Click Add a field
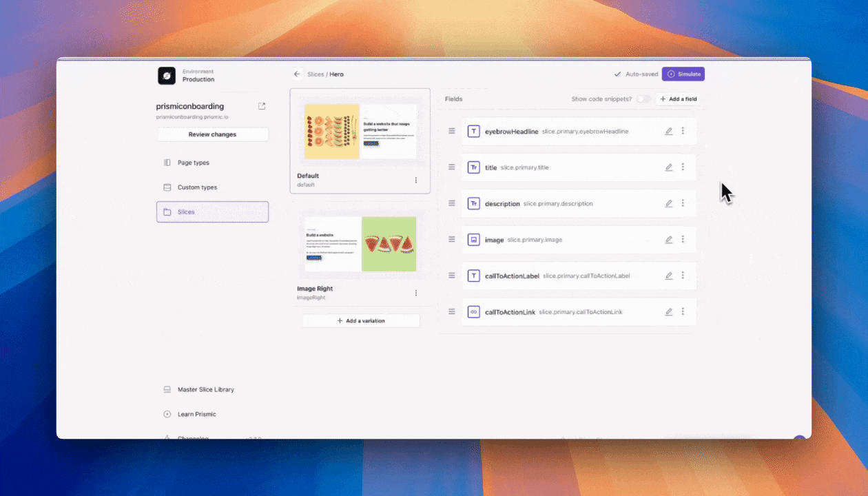The width and height of the screenshot is (868, 496). [679, 99]
